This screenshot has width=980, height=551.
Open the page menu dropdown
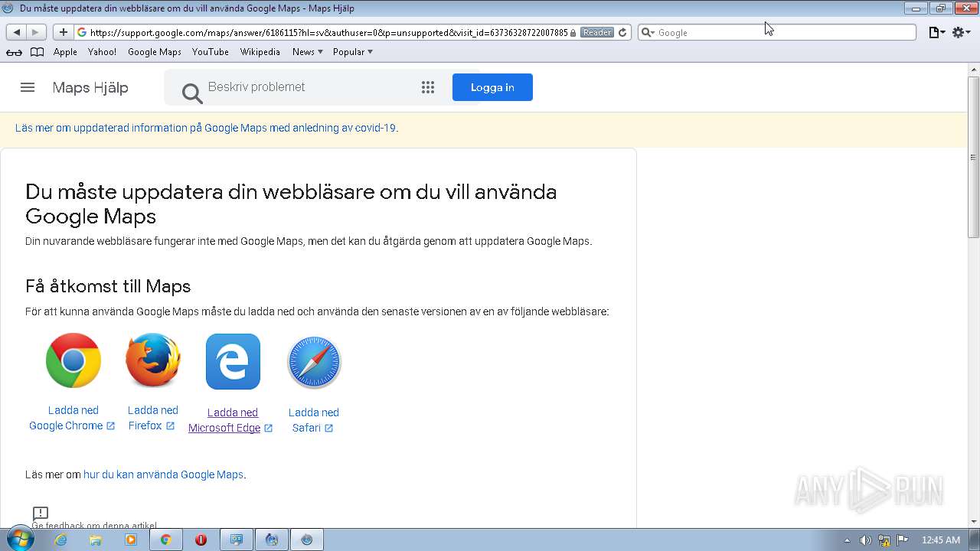pyautogui.click(x=936, y=32)
